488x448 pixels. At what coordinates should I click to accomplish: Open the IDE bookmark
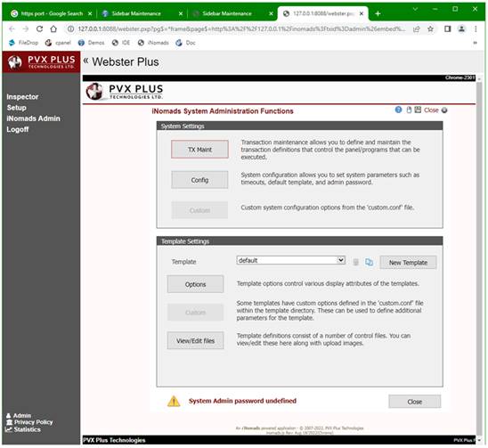tap(121, 43)
